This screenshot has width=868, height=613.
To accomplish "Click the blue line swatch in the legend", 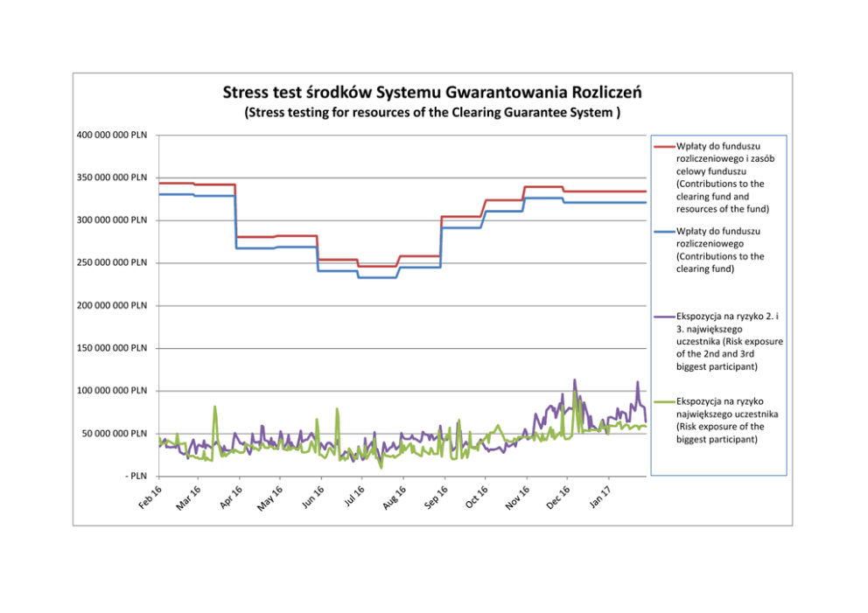I will click(662, 232).
